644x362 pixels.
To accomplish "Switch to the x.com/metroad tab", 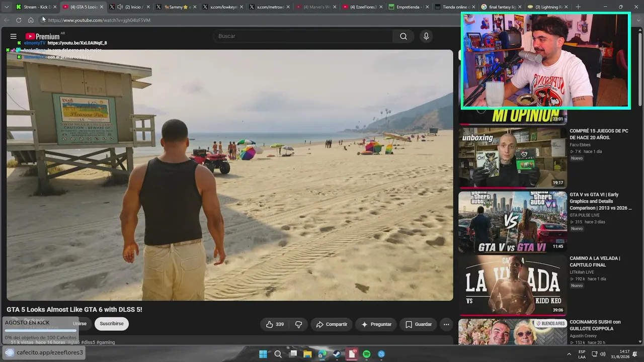I will point(270,7).
